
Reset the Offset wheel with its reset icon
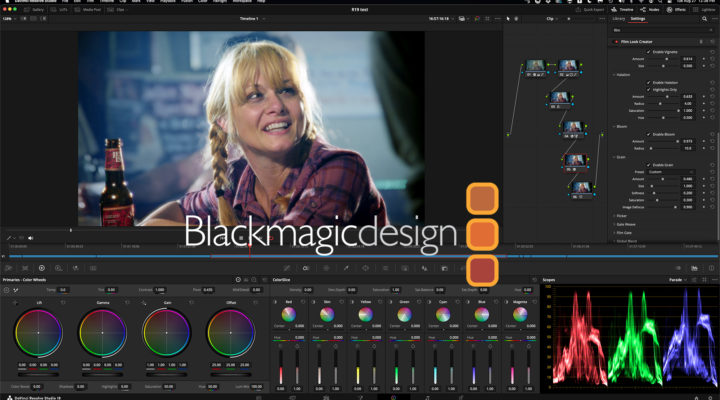[255, 303]
